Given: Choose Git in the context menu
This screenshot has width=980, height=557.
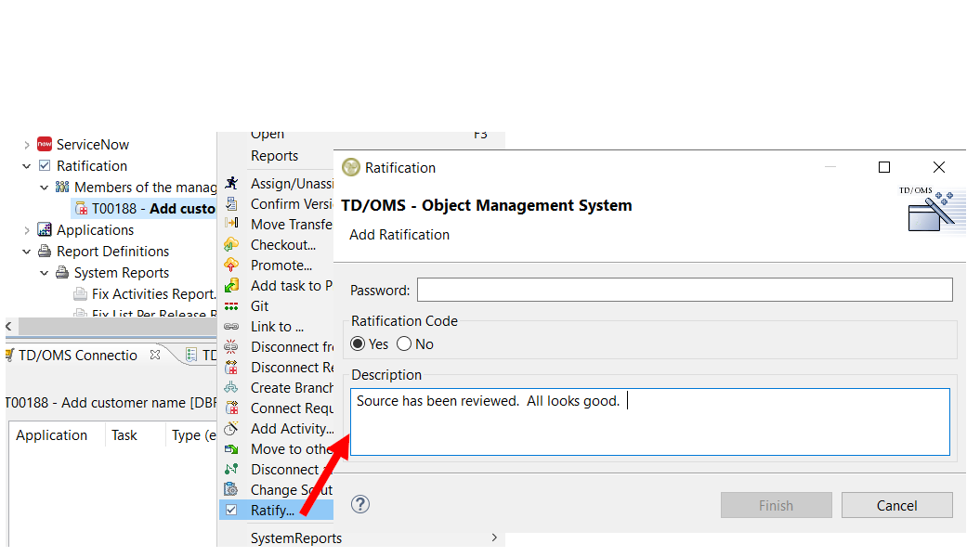Looking at the screenshot, I should 259,306.
